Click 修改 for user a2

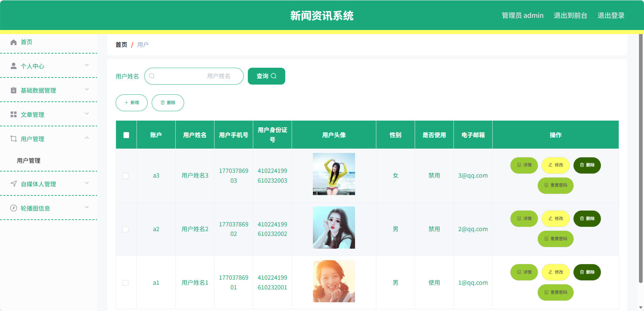[x=556, y=219]
